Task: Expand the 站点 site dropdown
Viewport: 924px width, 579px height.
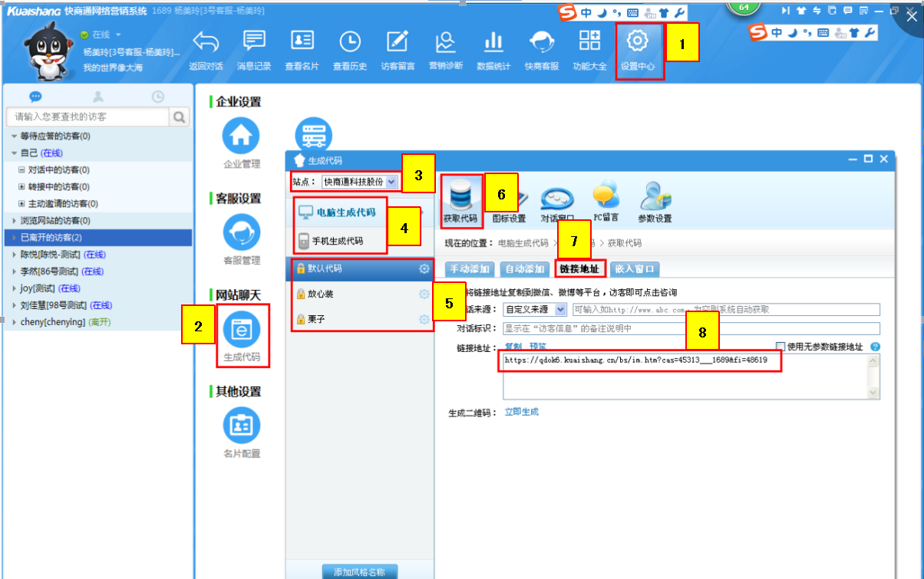Action: pos(391,182)
